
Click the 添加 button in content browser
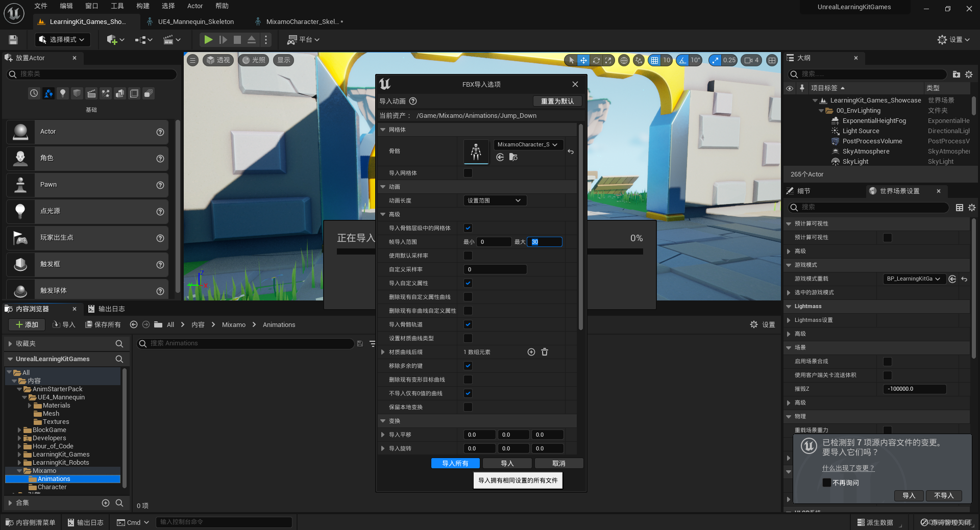[27, 324]
